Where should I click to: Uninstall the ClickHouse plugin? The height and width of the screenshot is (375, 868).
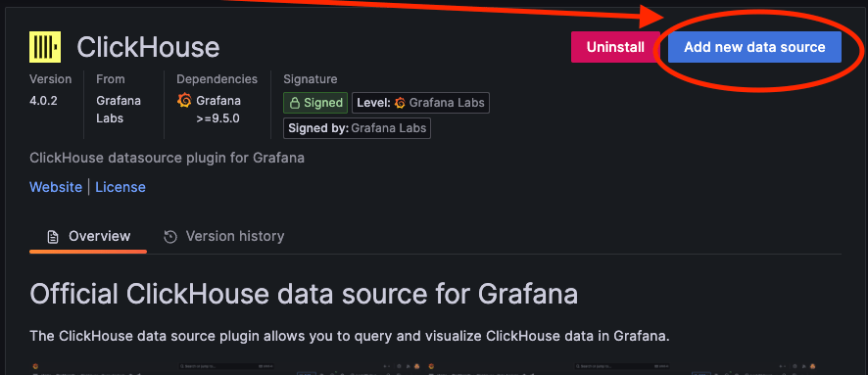point(615,47)
